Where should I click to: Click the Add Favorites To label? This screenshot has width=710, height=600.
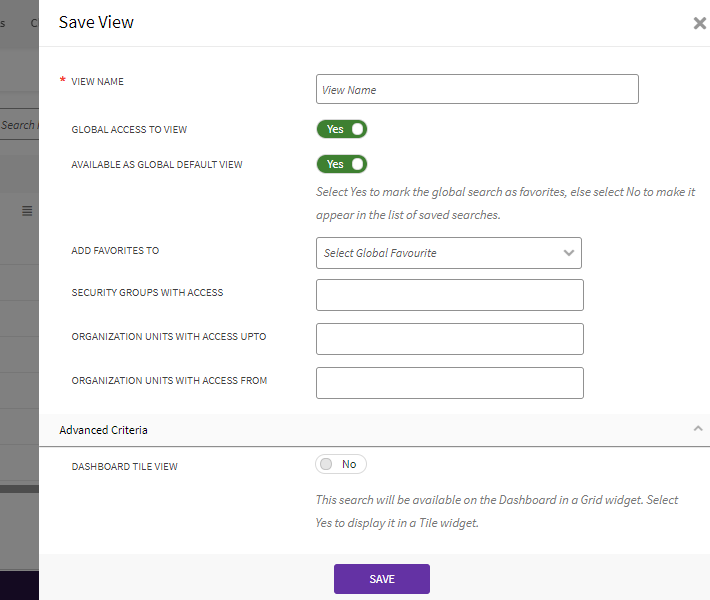coord(115,251)
